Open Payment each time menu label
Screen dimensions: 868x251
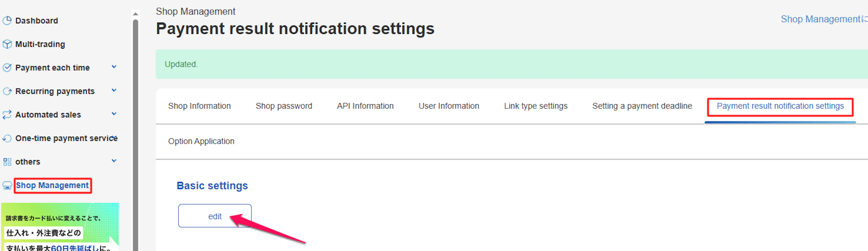click(53, 68)
